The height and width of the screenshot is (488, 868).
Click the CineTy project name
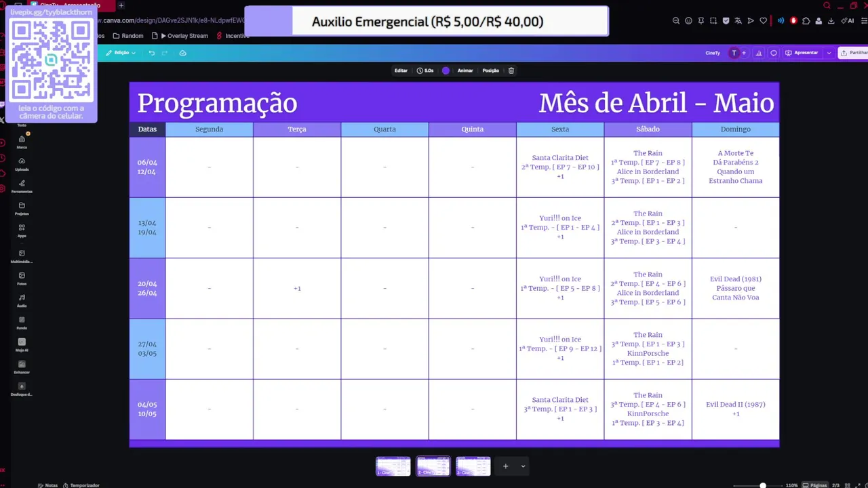713,53
